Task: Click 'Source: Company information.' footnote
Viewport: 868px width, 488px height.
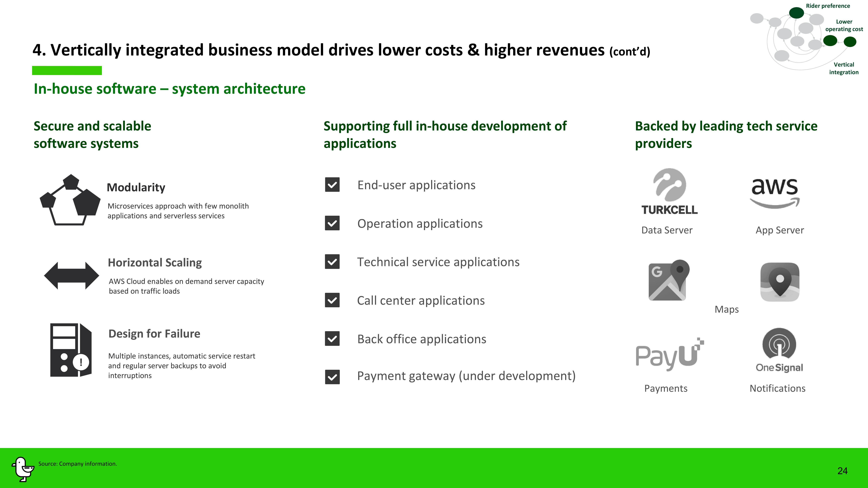Action: tap(77, 464)
